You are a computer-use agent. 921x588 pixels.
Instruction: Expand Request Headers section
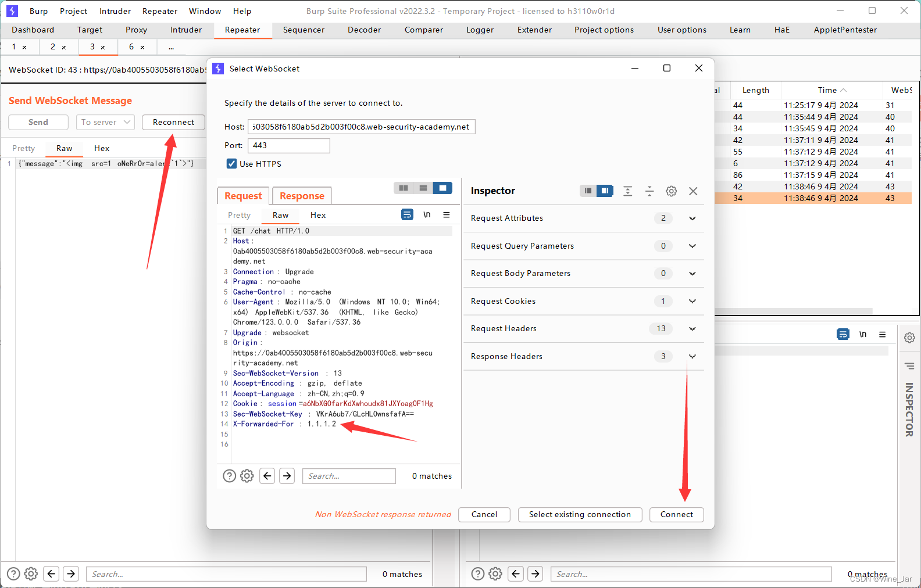tap(692, 329)
